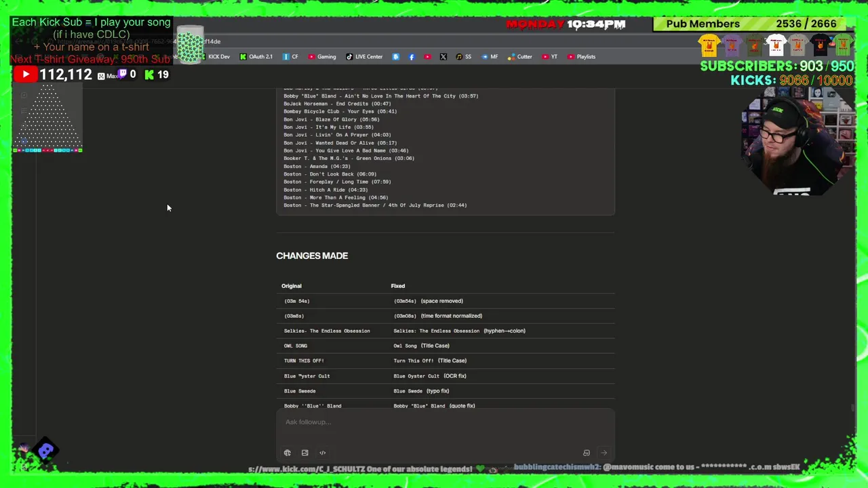Screen dimensions: 868x488
Task: Click 'Bombay Bicycle Club - Your Eyes (05:41)'
Action: pyautogui.click(x=340, y=111)
